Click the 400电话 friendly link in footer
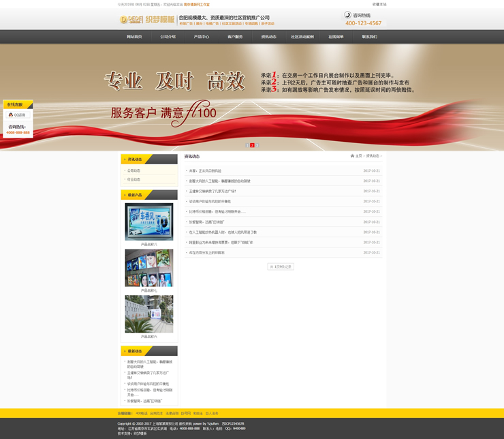The image size is (504, 439). pyautogui.click(x=142, y=413)
